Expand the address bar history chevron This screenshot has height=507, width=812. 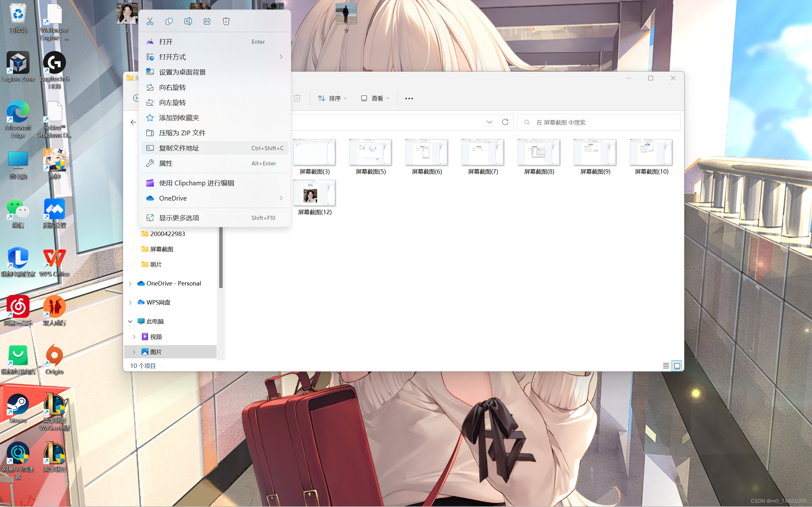[x=489, y=122]
